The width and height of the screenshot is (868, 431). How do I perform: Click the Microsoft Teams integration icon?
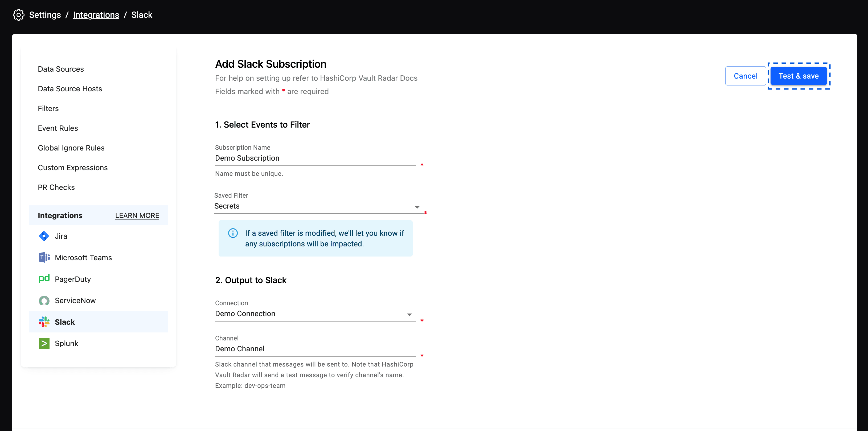pyautogui.click(x=44, y=257)
